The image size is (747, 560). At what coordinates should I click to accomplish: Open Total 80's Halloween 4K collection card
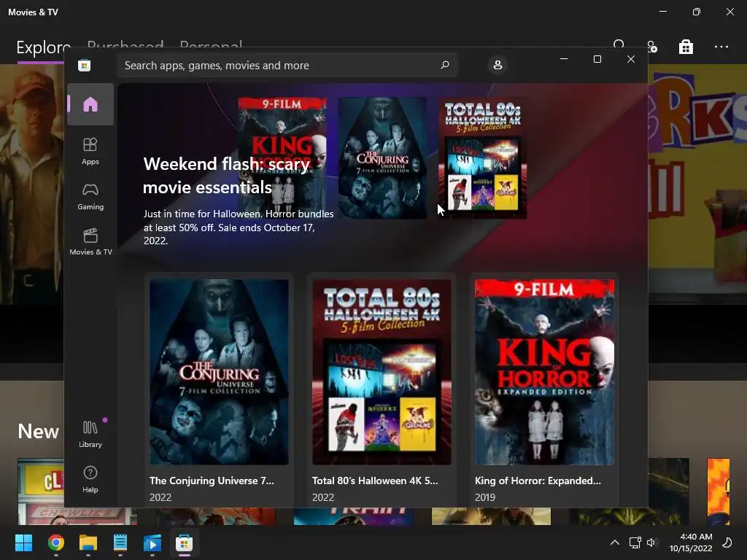tap(382, 389)
